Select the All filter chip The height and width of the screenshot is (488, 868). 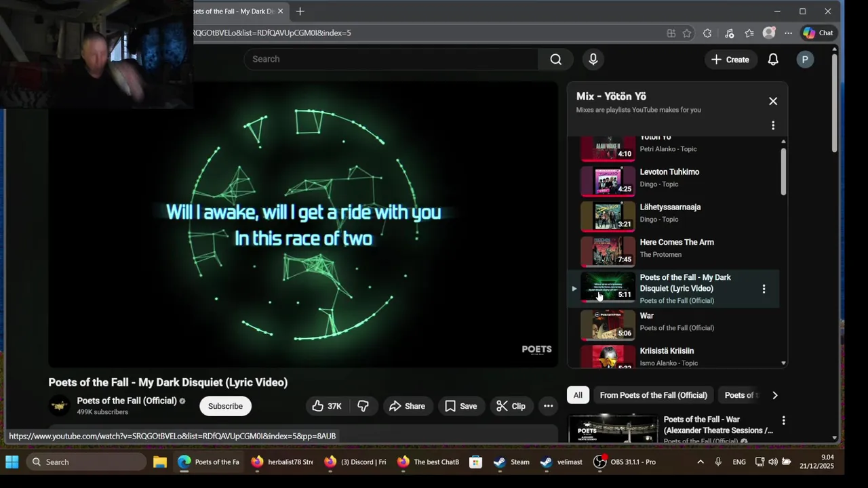(578, 395)
